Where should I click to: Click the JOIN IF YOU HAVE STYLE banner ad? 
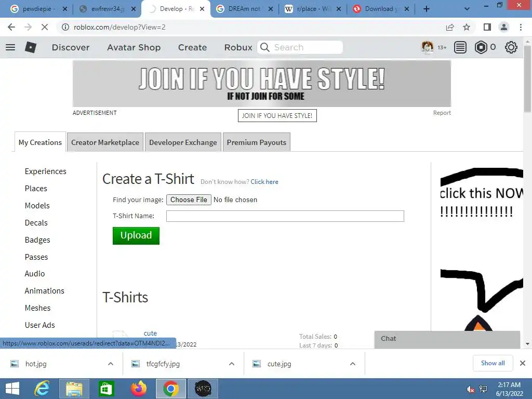point(262,84)
